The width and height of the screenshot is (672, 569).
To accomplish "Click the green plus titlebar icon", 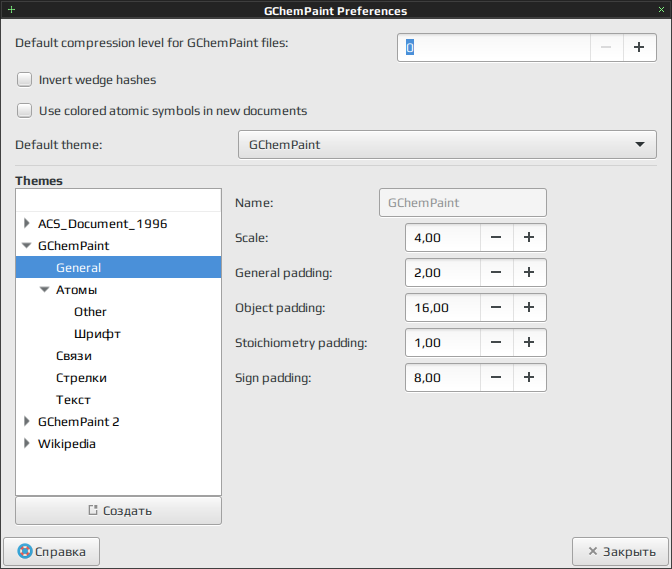I will (12, 9).
